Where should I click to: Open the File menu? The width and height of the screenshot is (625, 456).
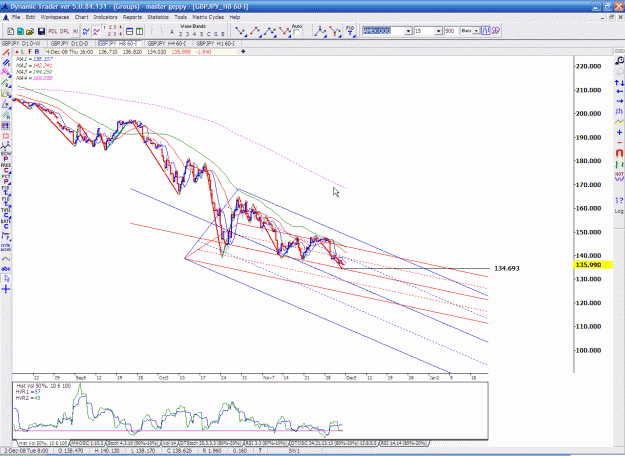(16, 17)
